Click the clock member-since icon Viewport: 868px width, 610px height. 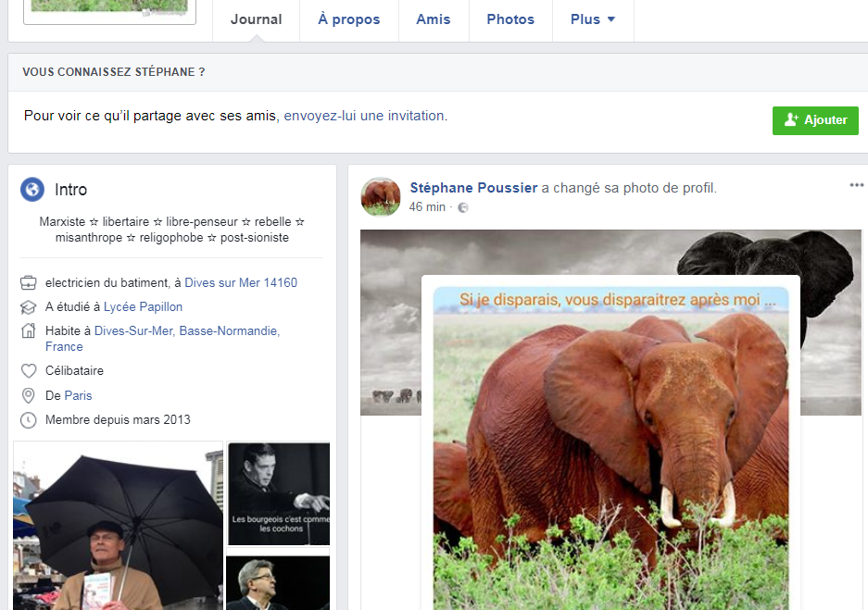click(29, 420)
